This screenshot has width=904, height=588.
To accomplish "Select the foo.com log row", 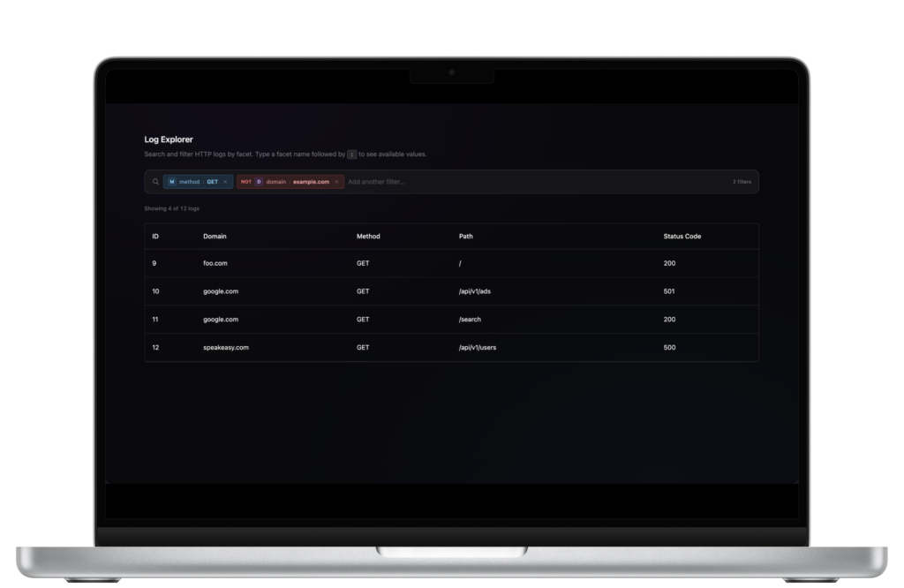I will coord(216,263).
